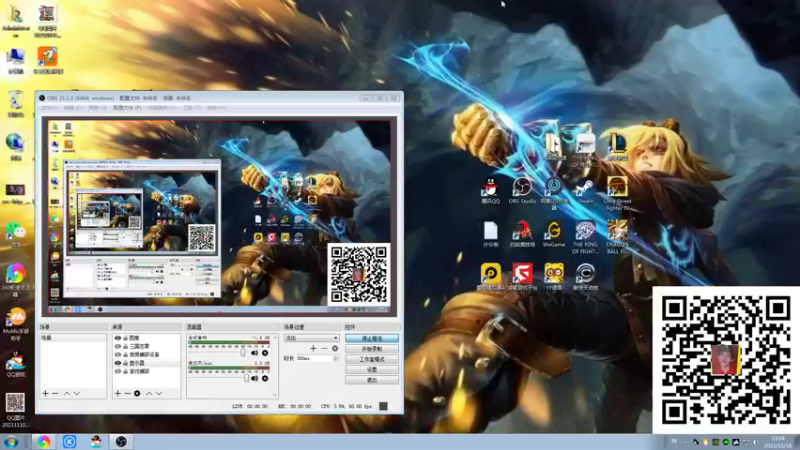Click the 麦克风/Aux volume slider handle
The image size is (800, 450).
pos(246,379)
